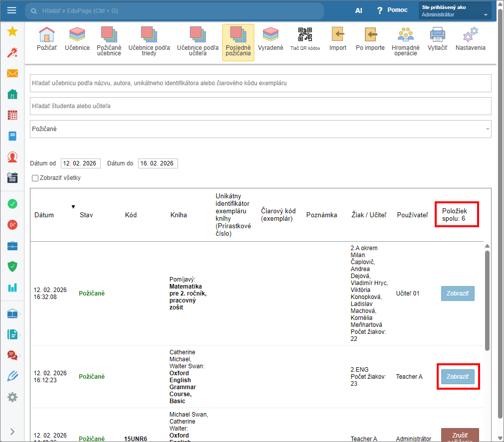Image resolution: width=504 pixels, height=442 pixels.
Task: Enable the Zobraziť všetky checkbox
Action: click(x=35, y=178)
